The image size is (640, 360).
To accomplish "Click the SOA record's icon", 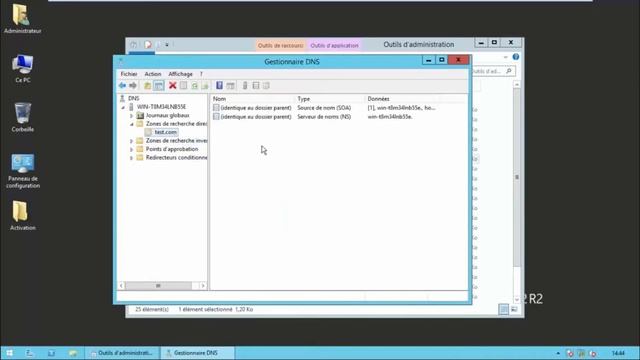I will [x=216, y=108].
